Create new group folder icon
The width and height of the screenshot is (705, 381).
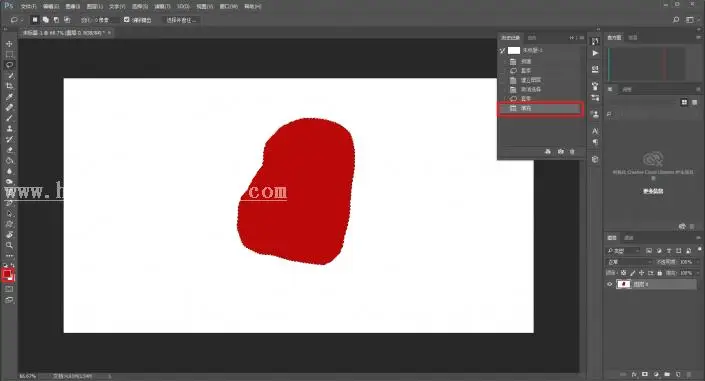click(x=667, y=374)
